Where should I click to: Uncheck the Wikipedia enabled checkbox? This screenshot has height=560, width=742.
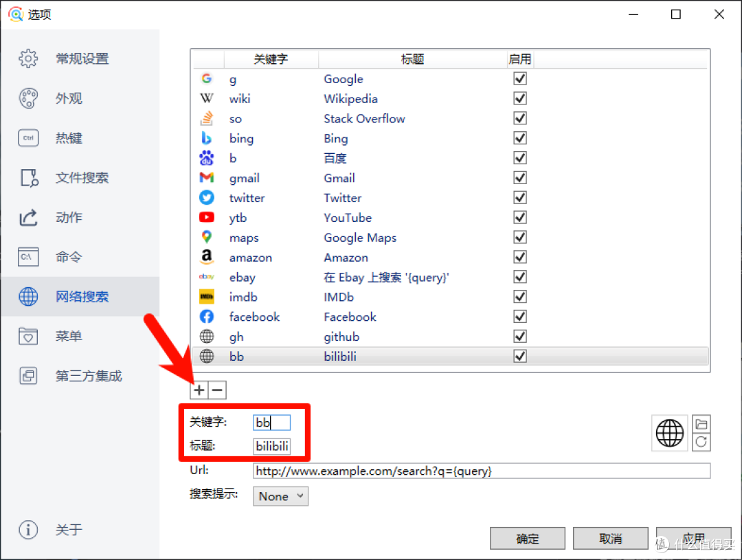(x=520, y=98)
